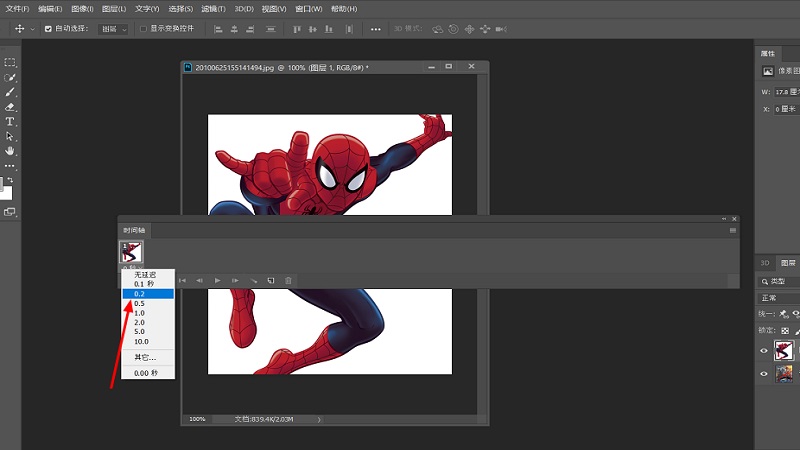Align top edges icon in options bar
800x450 pixels.
point(297,29)
